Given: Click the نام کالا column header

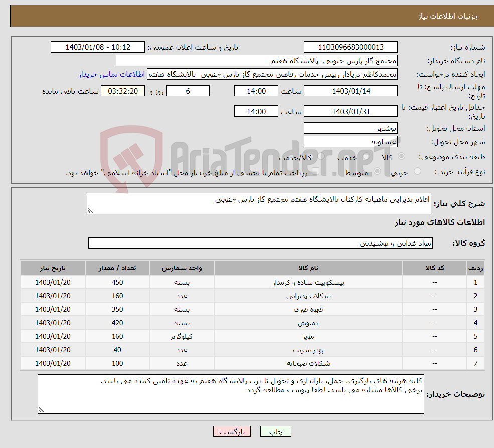Looking at the screenshot, I should click(x=308, y=268).
